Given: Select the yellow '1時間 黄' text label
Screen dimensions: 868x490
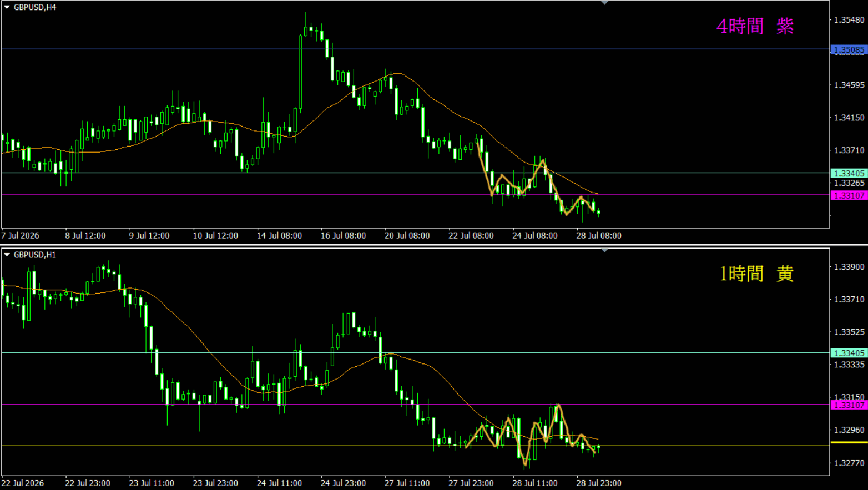Looking at the screenshot, I should pos(756,274).
